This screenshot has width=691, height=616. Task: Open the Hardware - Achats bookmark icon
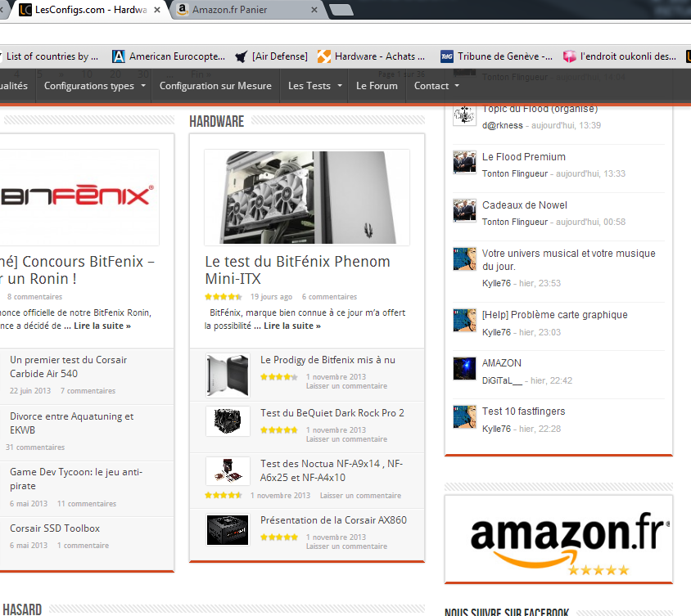click(324, 56)
